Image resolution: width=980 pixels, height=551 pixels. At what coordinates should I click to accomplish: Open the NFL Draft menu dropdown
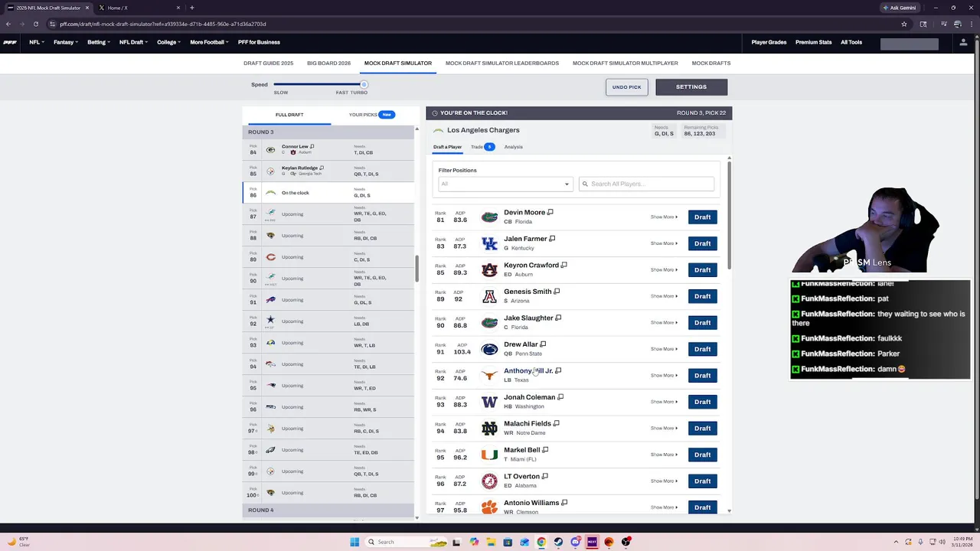[x=134, y=42]
